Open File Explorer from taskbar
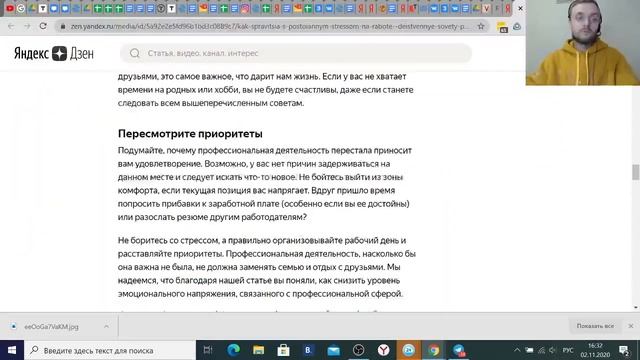The height and width of the screenshot is (360, 640). coord(258,350)
